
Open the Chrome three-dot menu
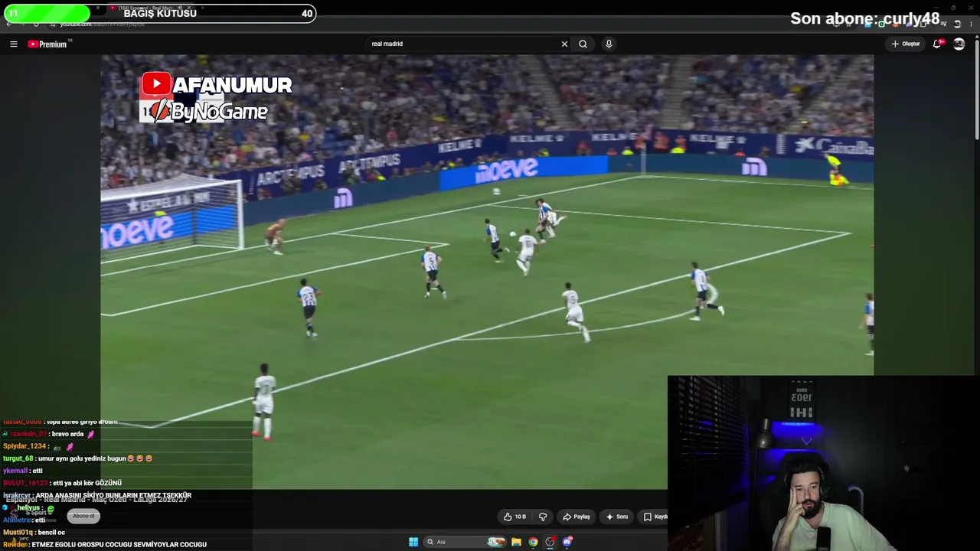[971, 24]
